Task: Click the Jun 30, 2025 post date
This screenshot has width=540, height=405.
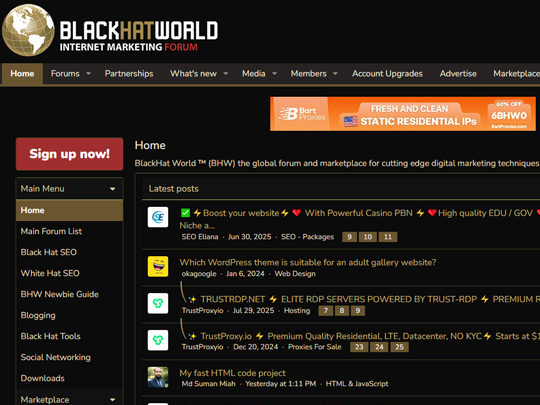Action: coord(249,237)
